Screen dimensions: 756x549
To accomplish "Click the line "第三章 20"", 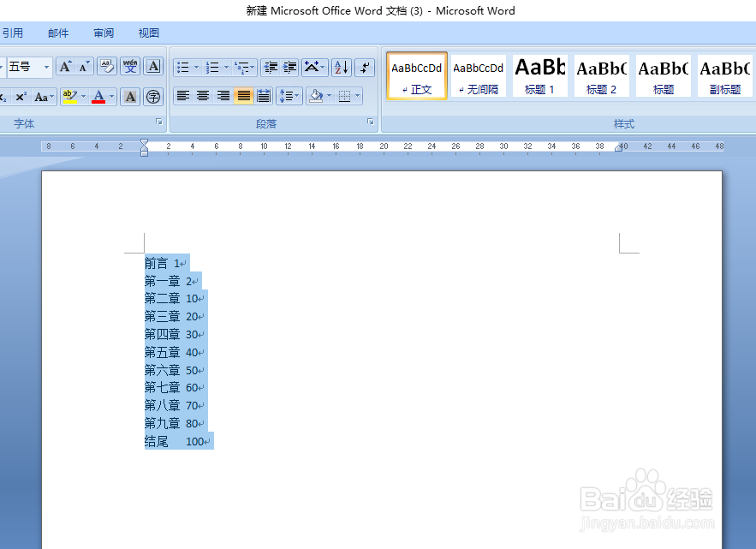I will 174,317.
